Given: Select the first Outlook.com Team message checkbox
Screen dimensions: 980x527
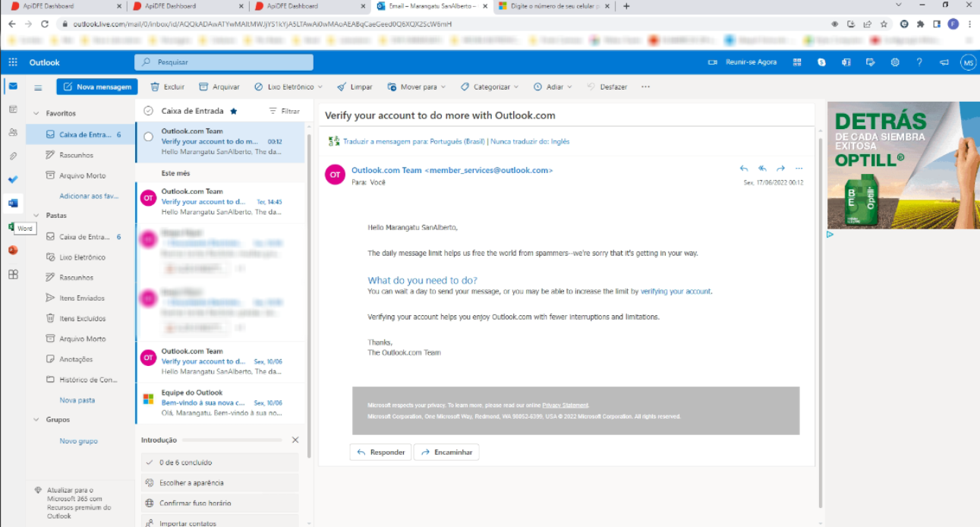Looking at the screenshot, I should point(148,137).
